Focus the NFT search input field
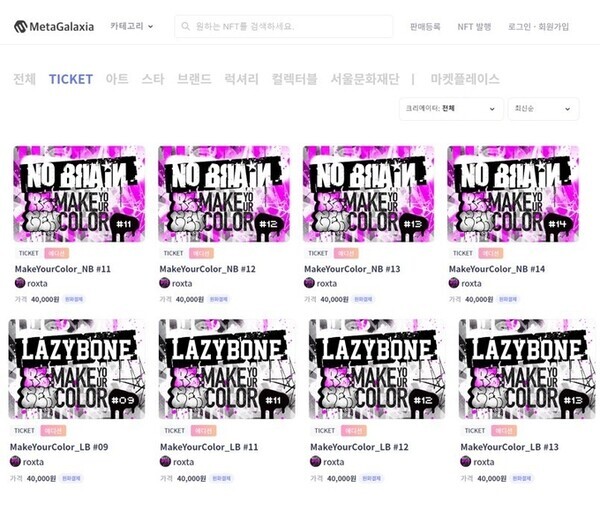The height and width of the screenshot is (510, 600). coord(290,27)
